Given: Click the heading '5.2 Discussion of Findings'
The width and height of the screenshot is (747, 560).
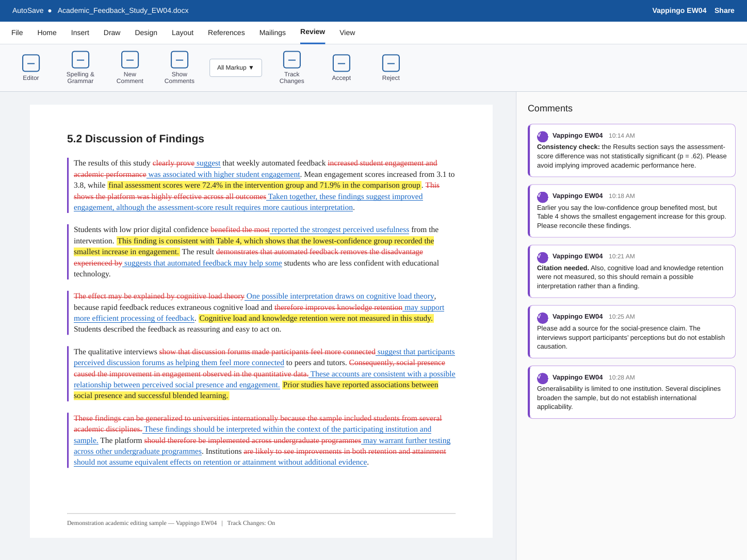Looking at the screenshot, I should point(136,139).
